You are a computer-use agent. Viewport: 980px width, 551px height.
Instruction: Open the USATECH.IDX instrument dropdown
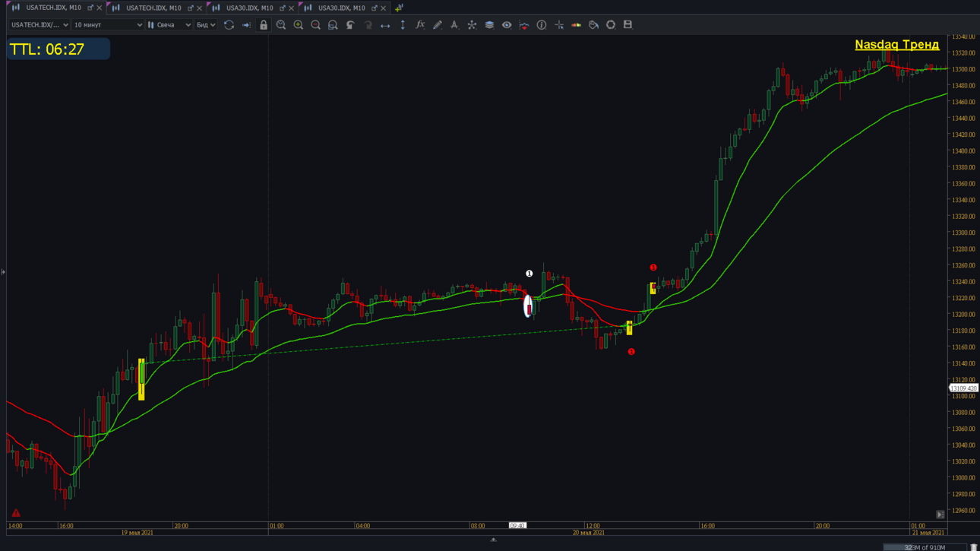(40, 25)
